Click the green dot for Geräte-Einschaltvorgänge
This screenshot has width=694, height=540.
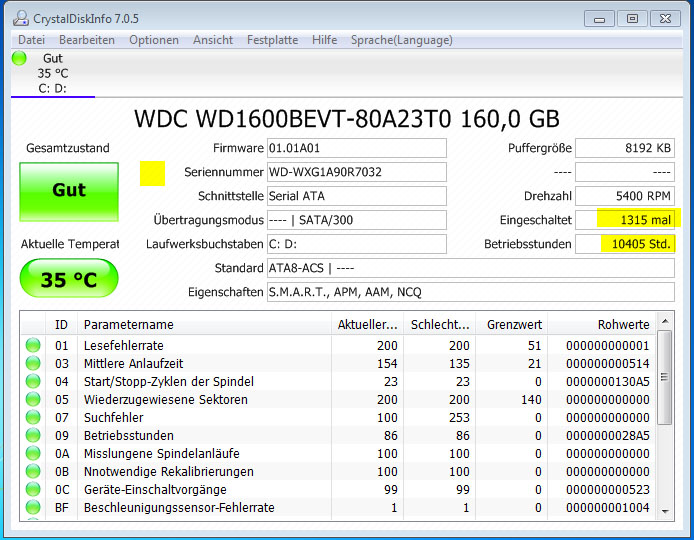pyautogui.click(x=33, y=490)
